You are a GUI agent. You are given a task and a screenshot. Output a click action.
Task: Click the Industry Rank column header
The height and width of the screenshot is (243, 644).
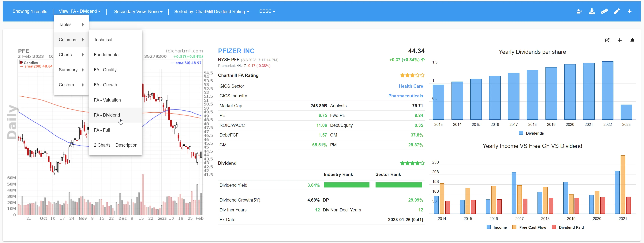[x=338, y=174]
